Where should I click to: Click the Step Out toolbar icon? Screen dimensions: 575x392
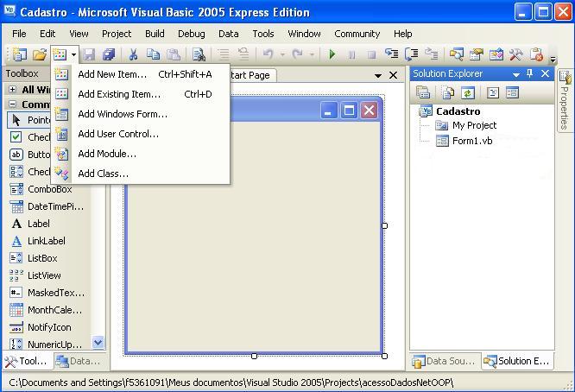click(432, 54)
